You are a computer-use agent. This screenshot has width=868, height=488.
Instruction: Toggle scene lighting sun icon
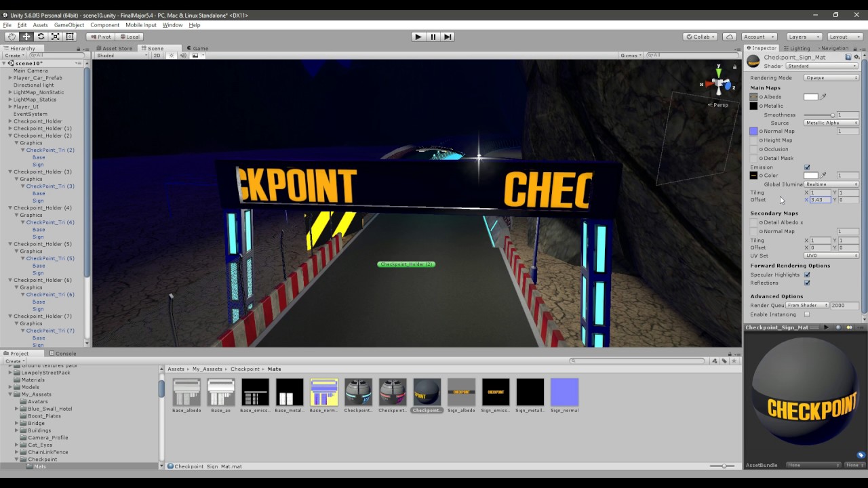tap(172, 56)
